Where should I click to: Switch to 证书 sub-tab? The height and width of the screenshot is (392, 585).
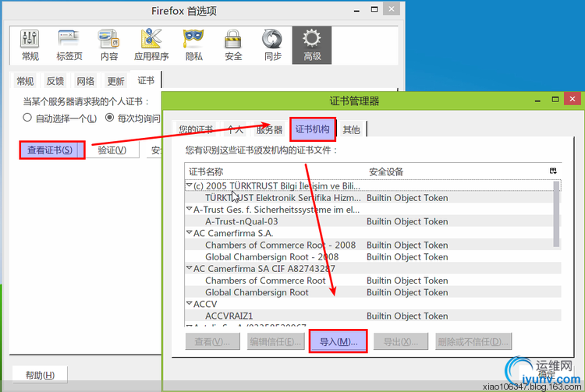[146, 80]
